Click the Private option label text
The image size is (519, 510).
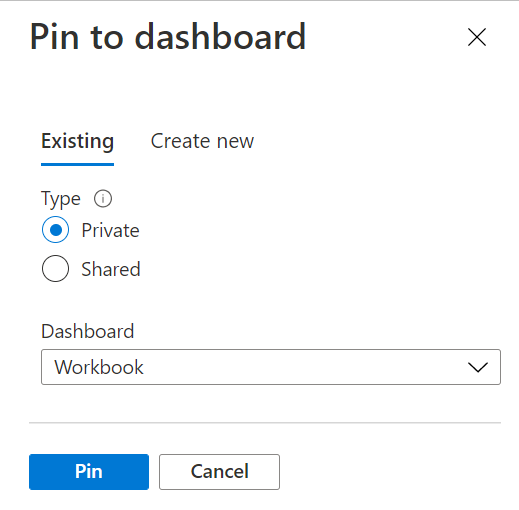pyautogui.click(x=110, y=230)
